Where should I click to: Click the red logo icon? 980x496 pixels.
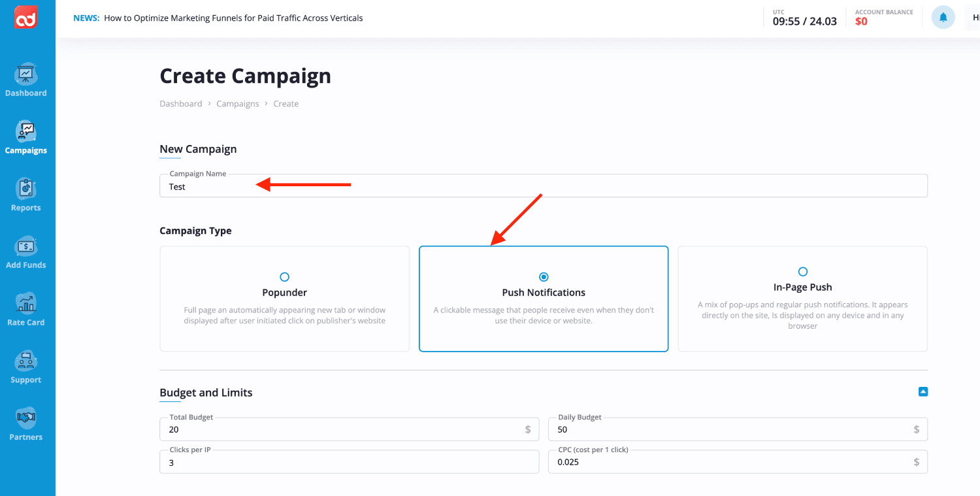click(x=26, y=17)
